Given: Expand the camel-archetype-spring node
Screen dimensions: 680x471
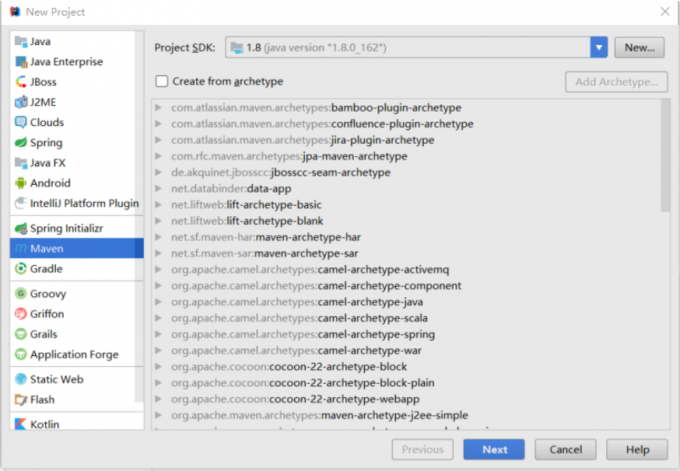Looking at the screenshot, I should 158,334.
